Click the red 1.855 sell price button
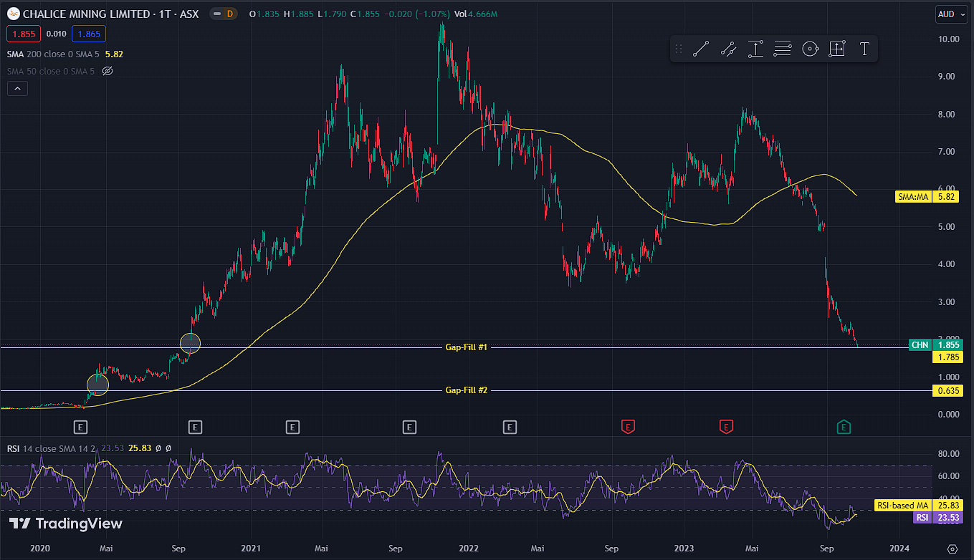 point(23,33)
